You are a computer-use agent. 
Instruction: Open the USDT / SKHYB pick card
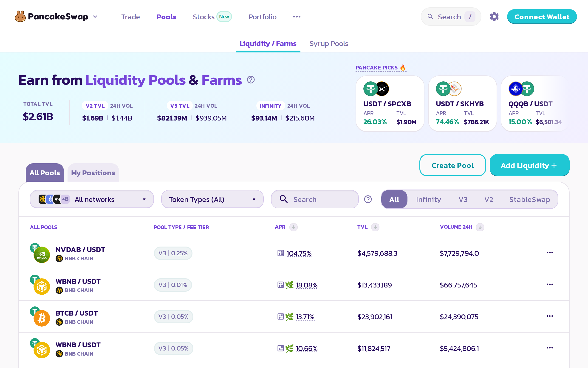click(x=462, y=103)
